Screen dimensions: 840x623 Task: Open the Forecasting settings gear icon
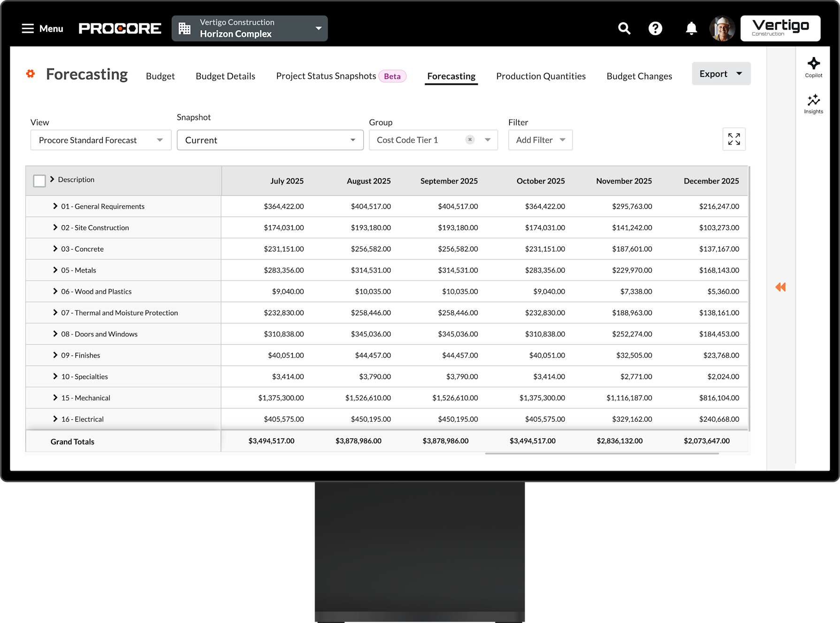30,74
